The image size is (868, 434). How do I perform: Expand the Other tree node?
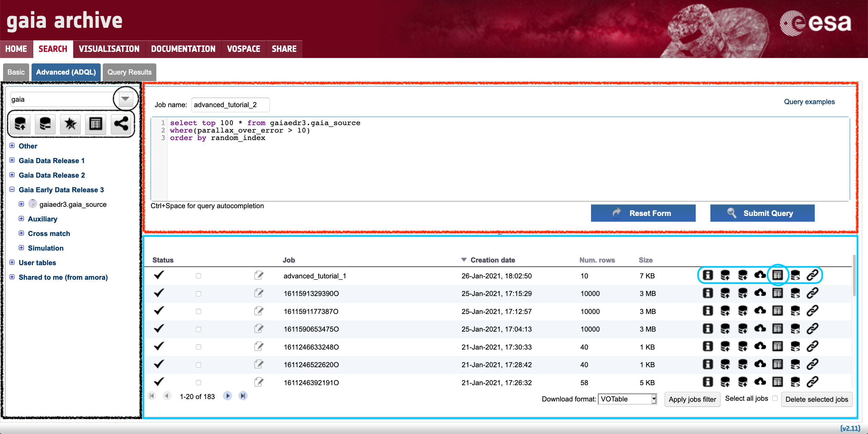coord(12,145)
